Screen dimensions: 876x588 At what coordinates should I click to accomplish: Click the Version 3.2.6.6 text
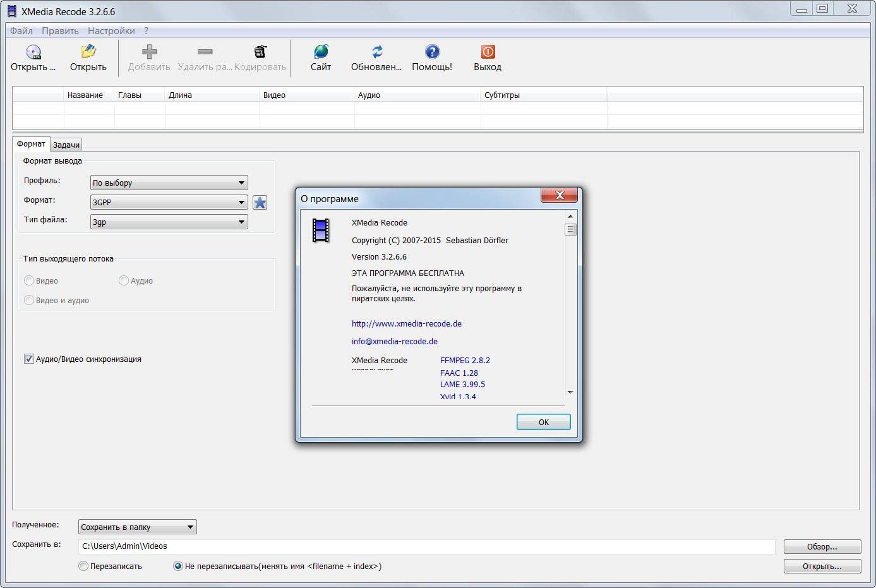[x=379, y=256]
